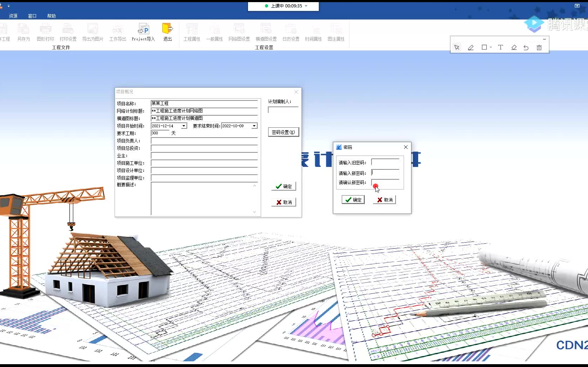Click 确定 in the 项目概况 dialog
This screenshot has width=588, height=367.
pos(284,186)
